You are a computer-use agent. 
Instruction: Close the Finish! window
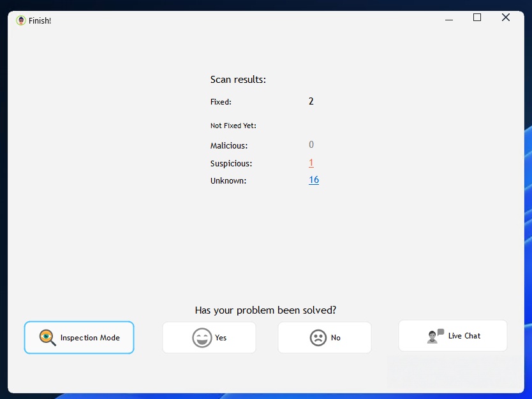point(506,17)
